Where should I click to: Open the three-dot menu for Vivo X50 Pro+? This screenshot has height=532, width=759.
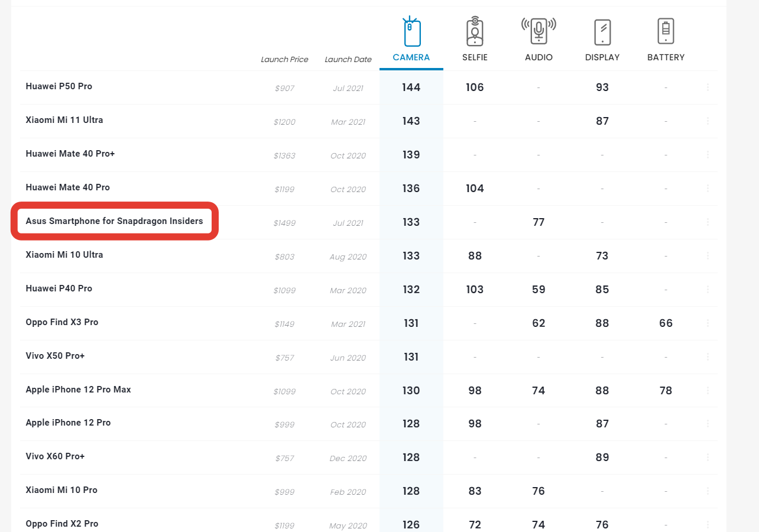click(708, 357)
